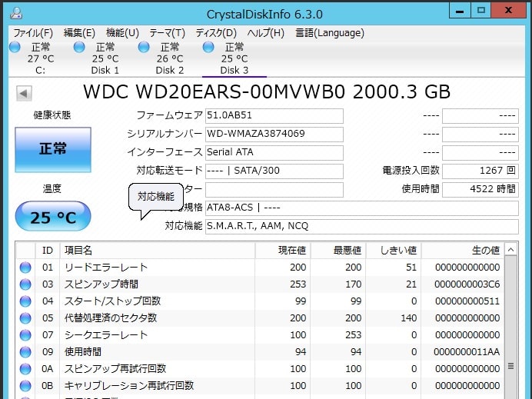Click the 生の値 column header
This screenshot has width=532, height=399.
pos(463,251)
